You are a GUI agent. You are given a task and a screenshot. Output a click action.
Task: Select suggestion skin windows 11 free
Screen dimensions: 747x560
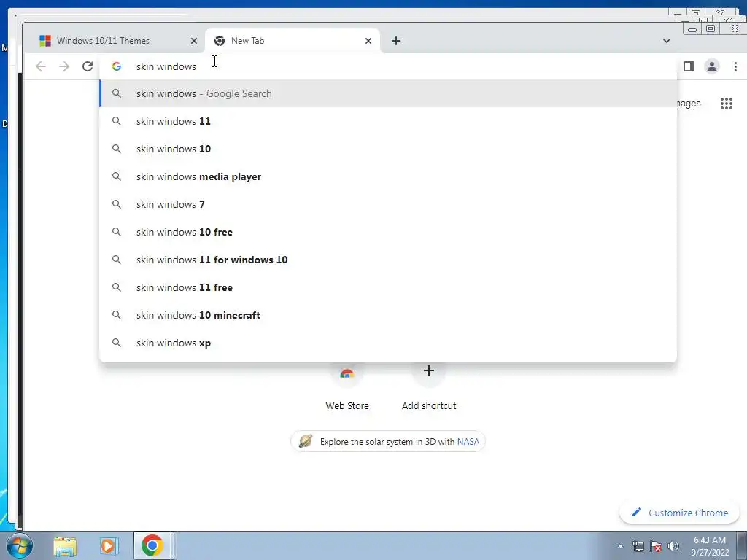[388, 287]
